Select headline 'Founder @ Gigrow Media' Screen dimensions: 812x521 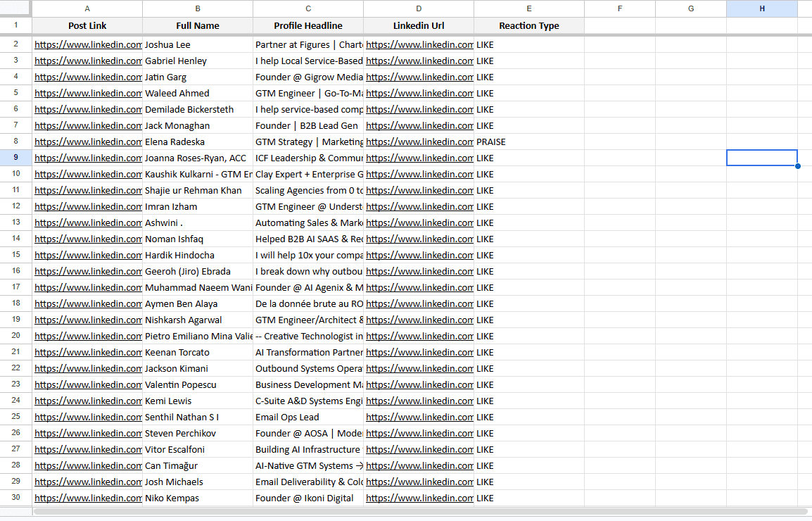coord(308,77)
